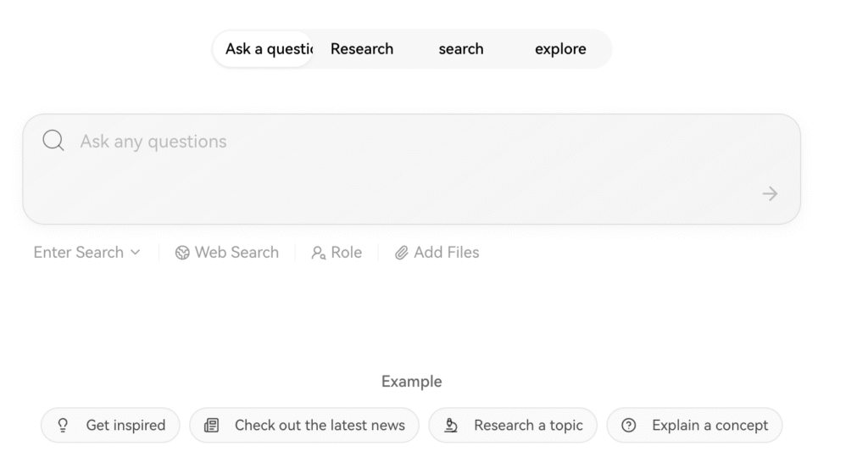This screenshot has width=868, height=463.
Task: Toggle the Web Search option
Action: click(x=227, y=253)
